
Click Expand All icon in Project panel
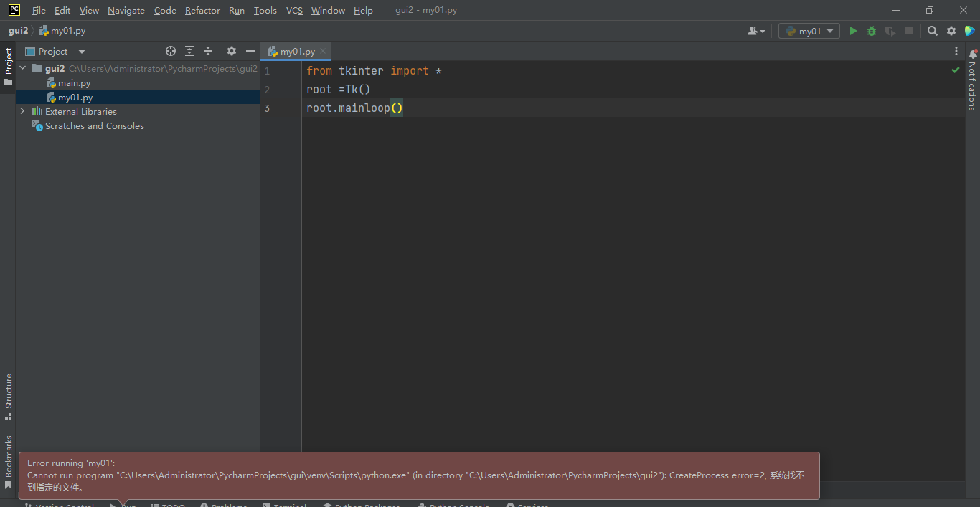(189, 51)
